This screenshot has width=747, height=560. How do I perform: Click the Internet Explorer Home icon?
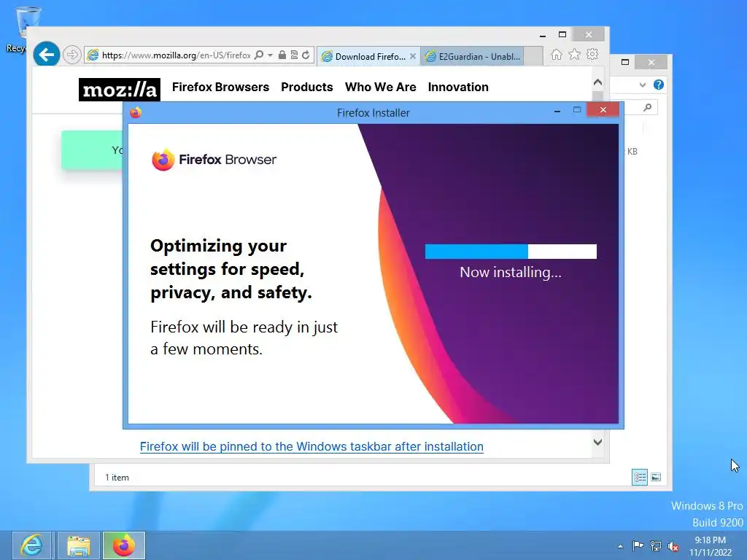pos(557,55)
